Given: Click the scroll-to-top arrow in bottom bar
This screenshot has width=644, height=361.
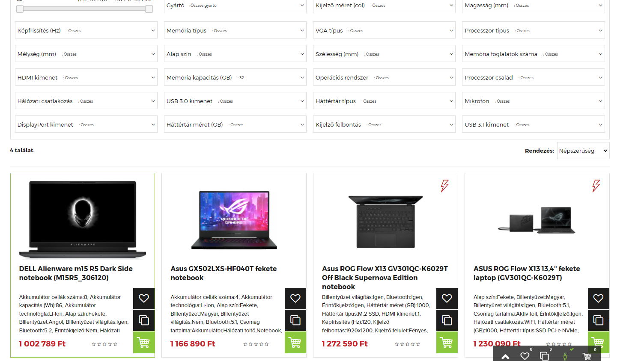Looking at the screenshot, I should (505, 356).
